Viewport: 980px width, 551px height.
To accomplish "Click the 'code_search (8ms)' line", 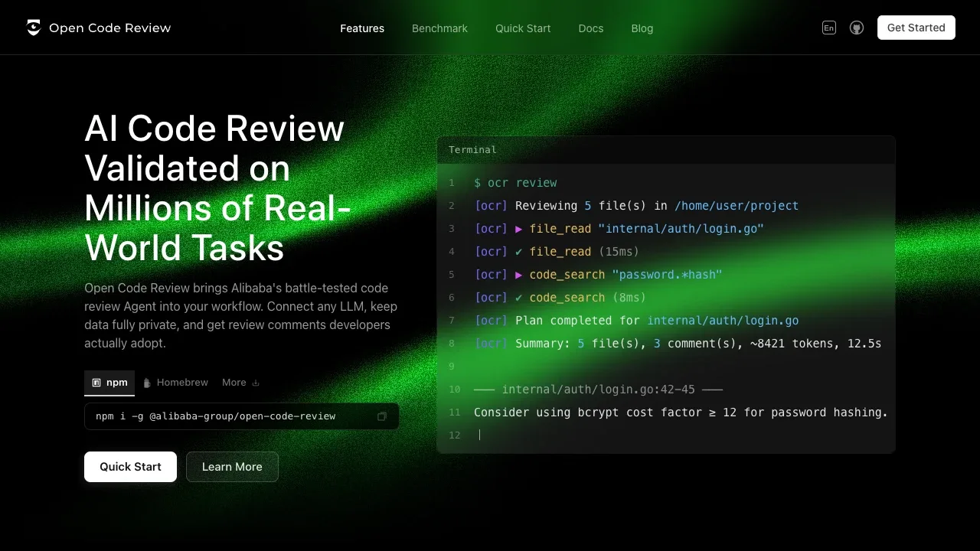I will point(560,298).
